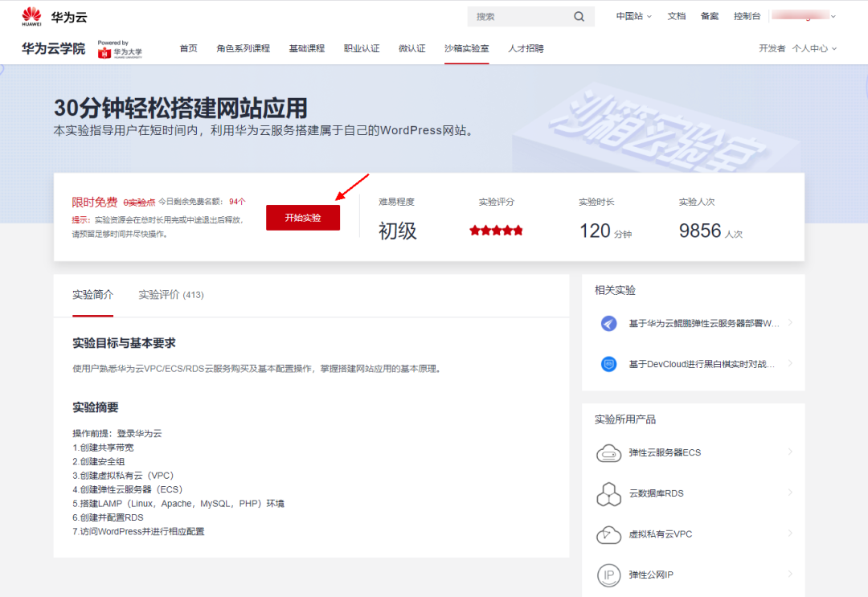Click the 9856 人次 value
The width and height of the screenshot is (868, 597).
pos(710,231)
